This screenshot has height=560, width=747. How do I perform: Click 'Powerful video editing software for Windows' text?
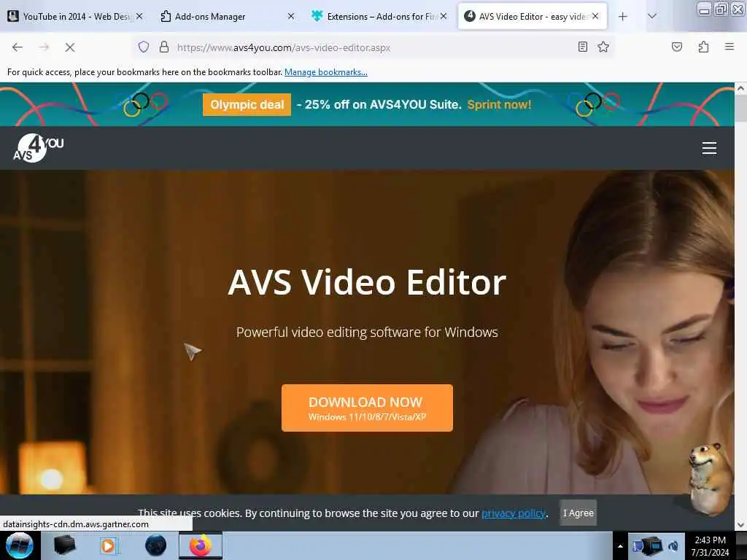click(367, 332)
